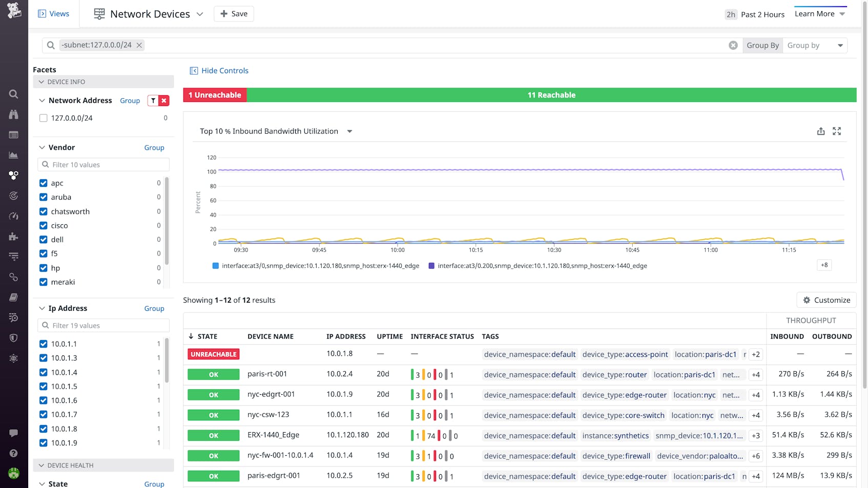Select the highlighted Network Monitoring hexagons icon
Screen dimensions: 868x488
pos(13,175)
